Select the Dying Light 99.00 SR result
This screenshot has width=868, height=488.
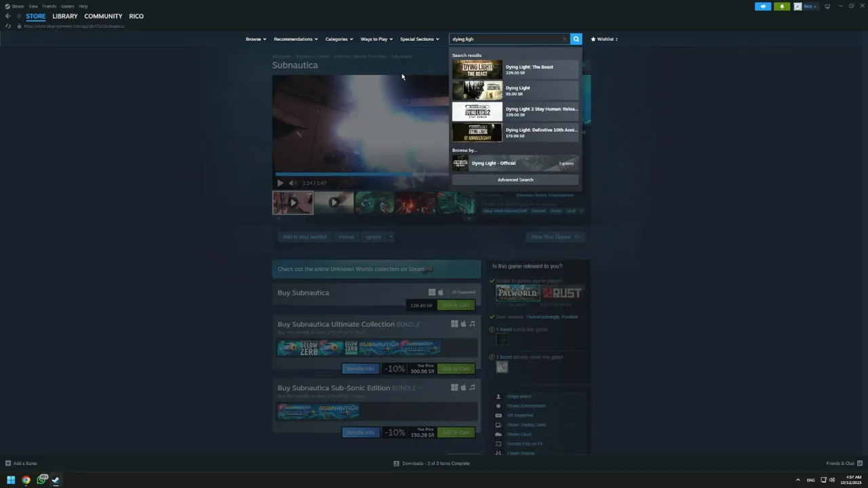pyautogui.click(x=515, y=90)
